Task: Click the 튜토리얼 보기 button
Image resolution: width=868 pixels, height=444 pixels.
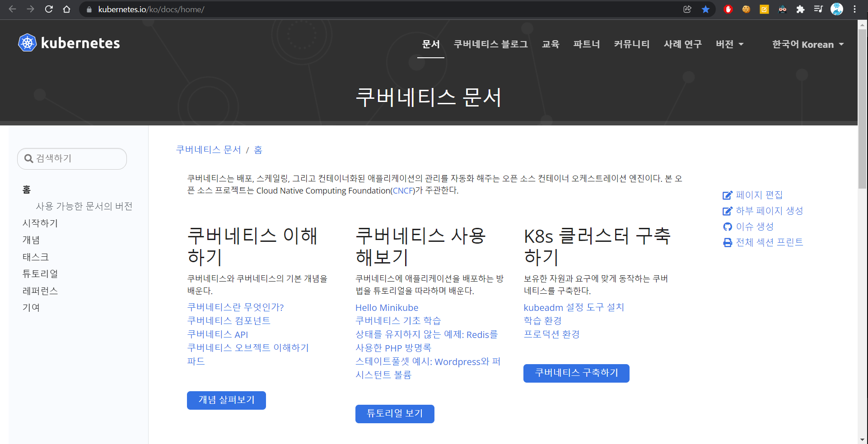Action: (395, 414)
